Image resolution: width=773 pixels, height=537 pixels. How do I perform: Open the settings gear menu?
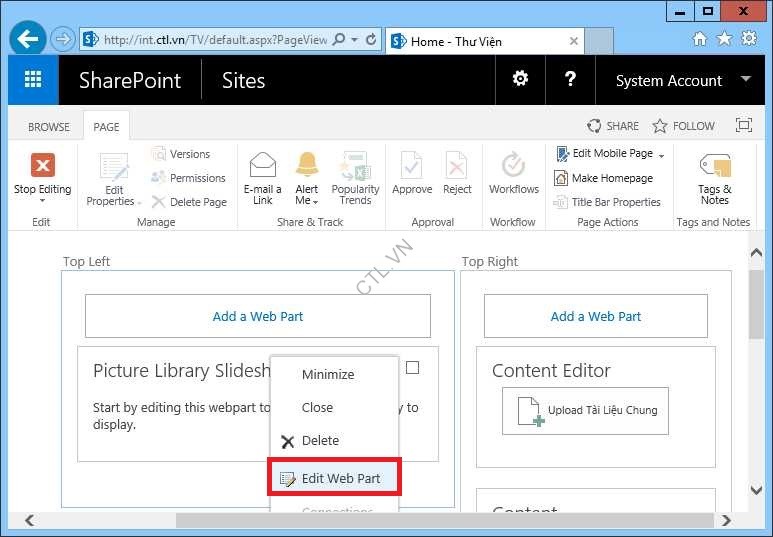[x=520, y=80]
